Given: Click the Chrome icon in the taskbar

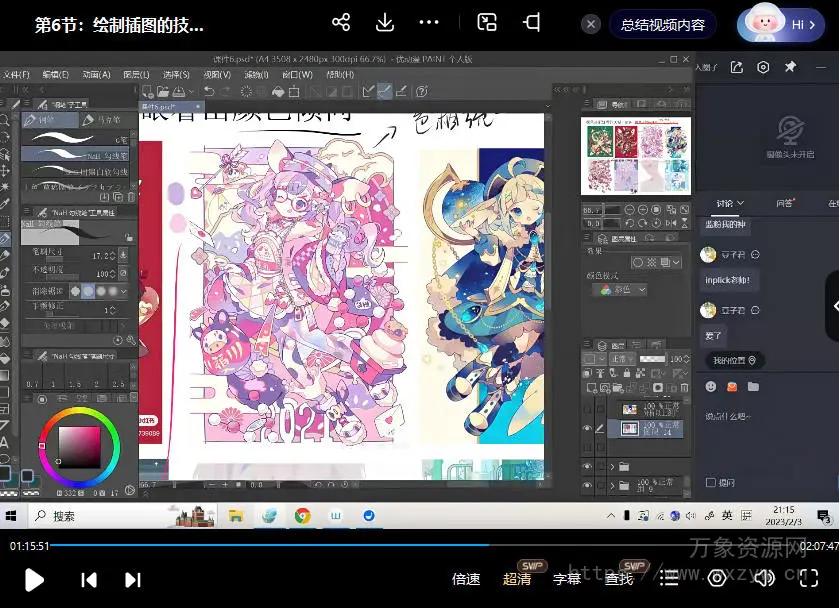Looking at the screenshot, I should point(302,516).
